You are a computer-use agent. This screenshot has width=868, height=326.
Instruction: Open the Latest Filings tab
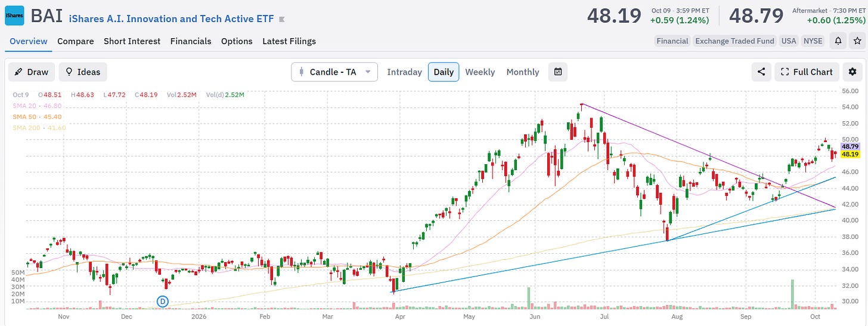point(289,41)
